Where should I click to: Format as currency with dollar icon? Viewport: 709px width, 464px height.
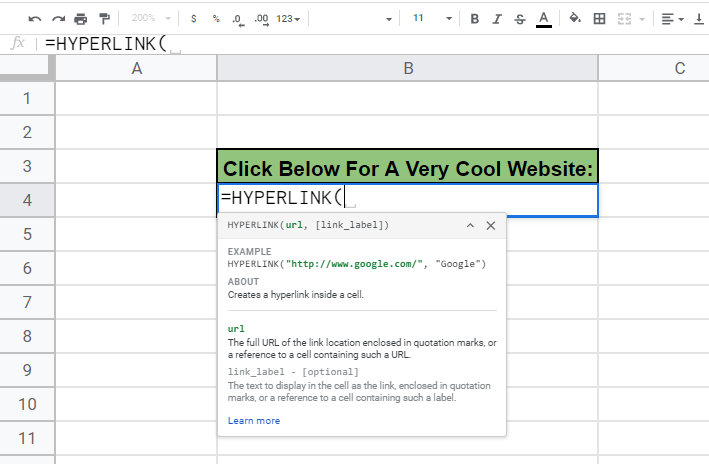click(194, 19)
